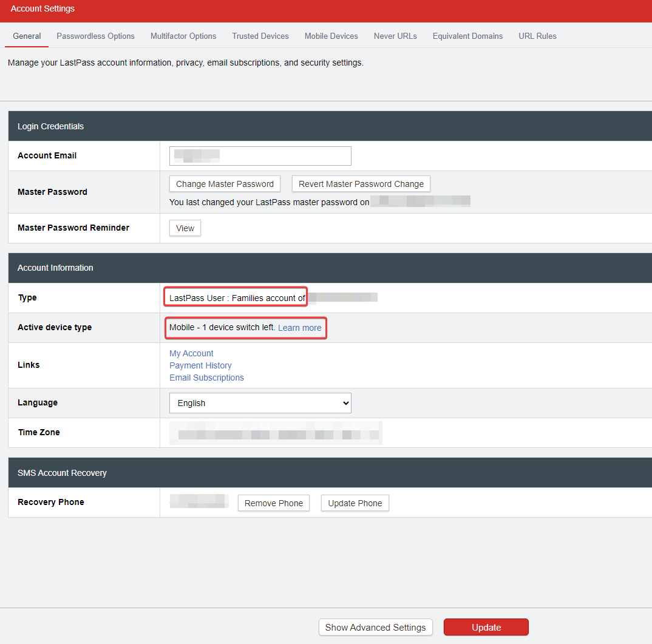Click the SMS Account Recovery header
This screenshot has width=652, height=644.
pos(330,473)
